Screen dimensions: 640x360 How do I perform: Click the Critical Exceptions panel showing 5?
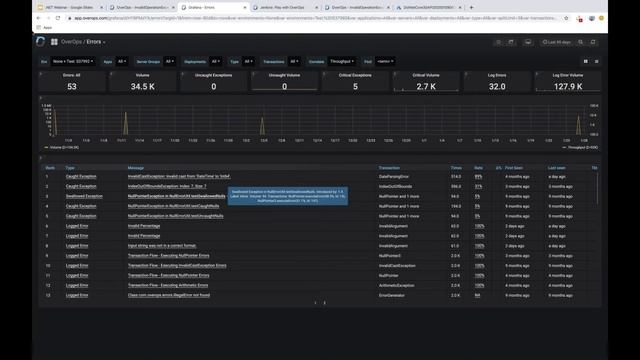tap(355, 82)
